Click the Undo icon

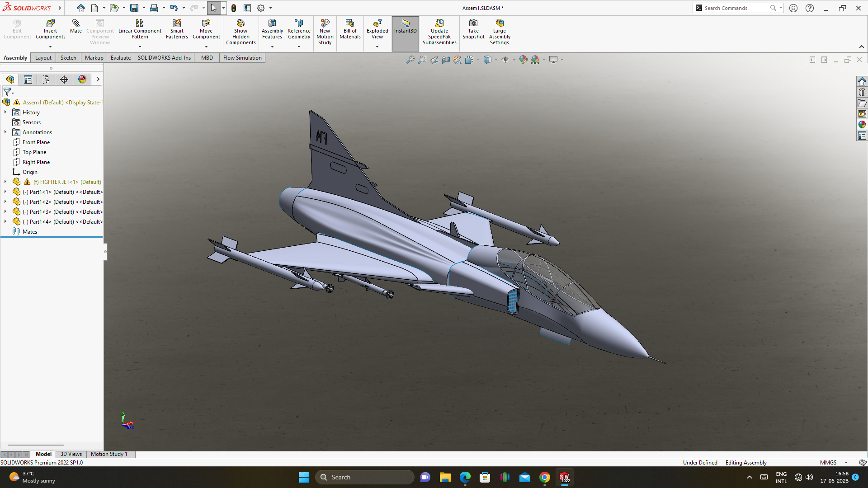point(174,8)
